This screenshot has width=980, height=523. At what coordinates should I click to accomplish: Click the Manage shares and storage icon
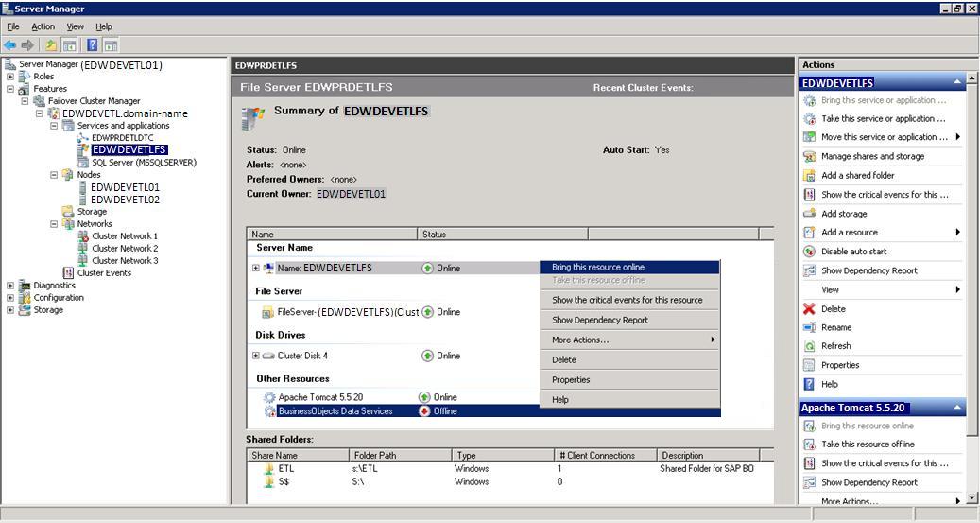pos(809,156)
